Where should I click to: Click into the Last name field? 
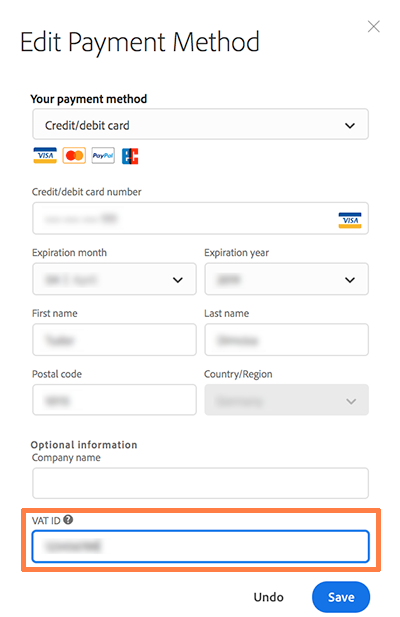tap(286, 340)
